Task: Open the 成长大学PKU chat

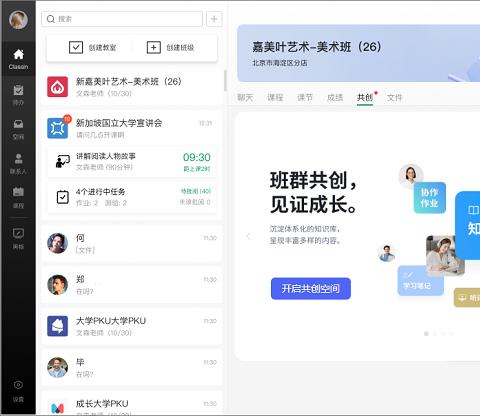Action: [132, 404]
